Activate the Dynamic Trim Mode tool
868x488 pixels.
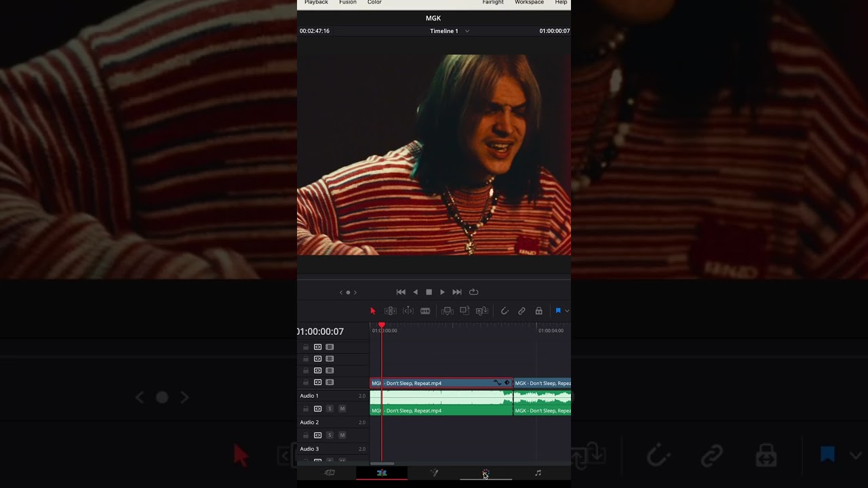tap(408, 311)
